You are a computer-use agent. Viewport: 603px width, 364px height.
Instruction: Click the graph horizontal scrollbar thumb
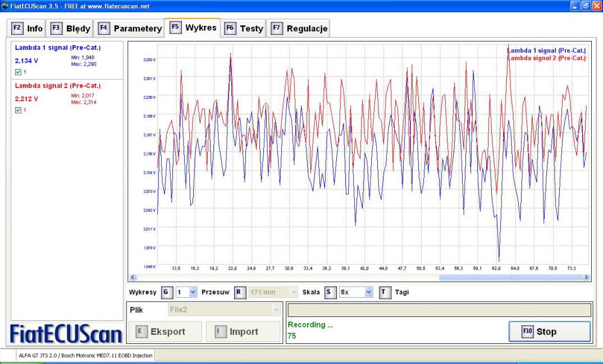coord(510,277)
